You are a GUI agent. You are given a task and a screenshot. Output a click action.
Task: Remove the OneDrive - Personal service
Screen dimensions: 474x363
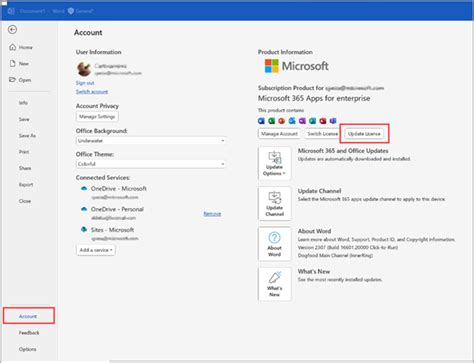coord(212,214)
